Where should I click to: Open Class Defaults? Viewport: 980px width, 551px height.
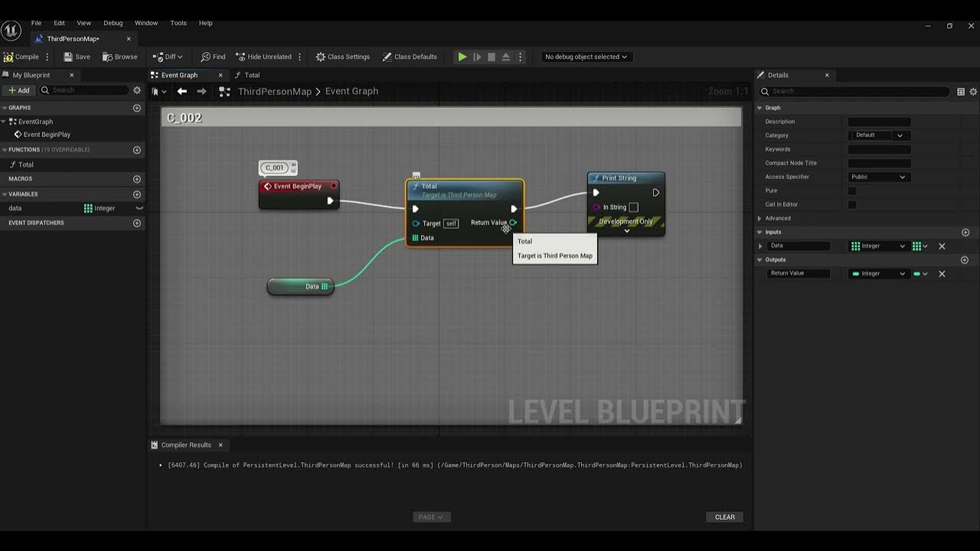[410, 57]
